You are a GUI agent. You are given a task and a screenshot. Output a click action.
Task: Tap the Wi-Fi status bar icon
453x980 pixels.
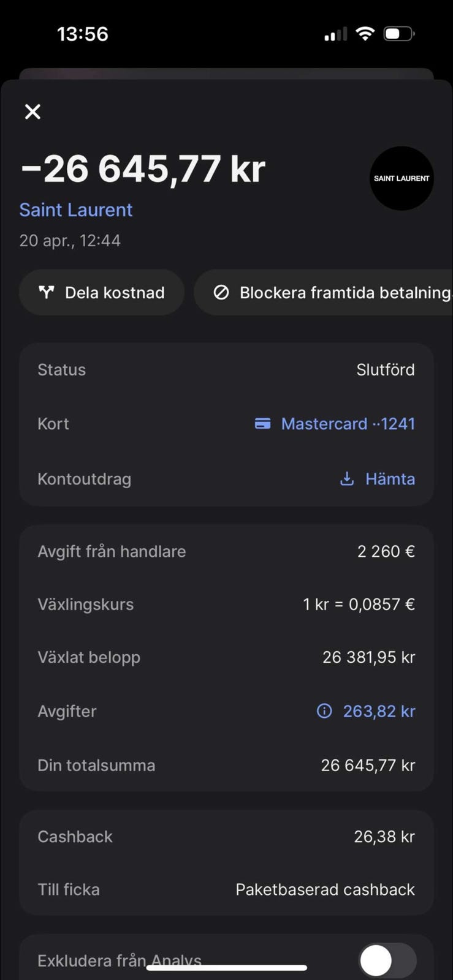click(x=365, y=34)
